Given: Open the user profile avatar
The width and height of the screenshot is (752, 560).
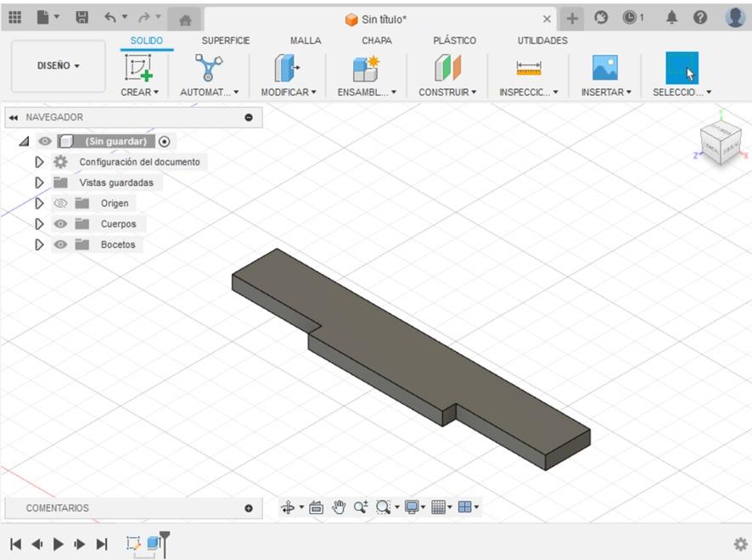Looking at the screenshot, I should pyautogui.click(x=735, y=17).
